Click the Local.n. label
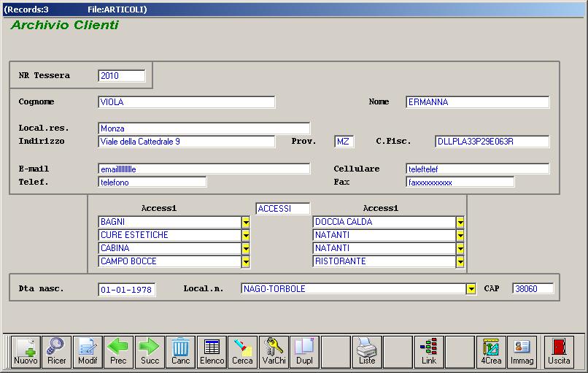 pyautogui.click(x=204, y=288)
